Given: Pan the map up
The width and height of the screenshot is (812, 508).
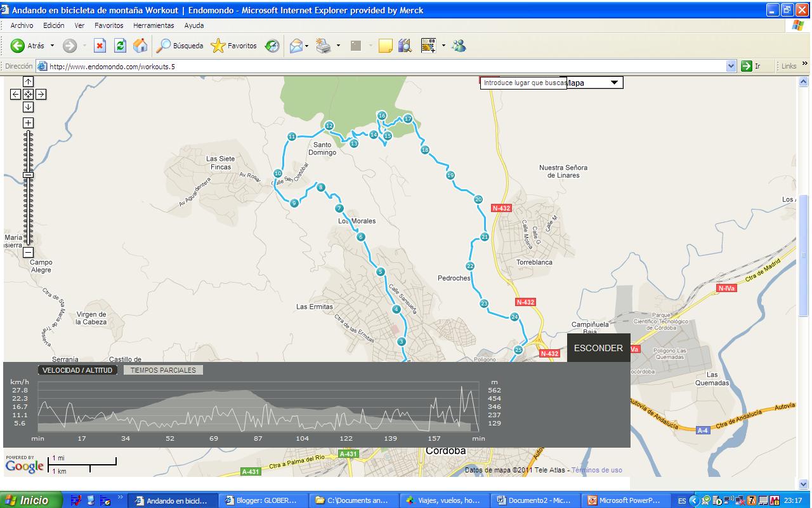Looking at the screenshot, I should [x=28, y=82].
